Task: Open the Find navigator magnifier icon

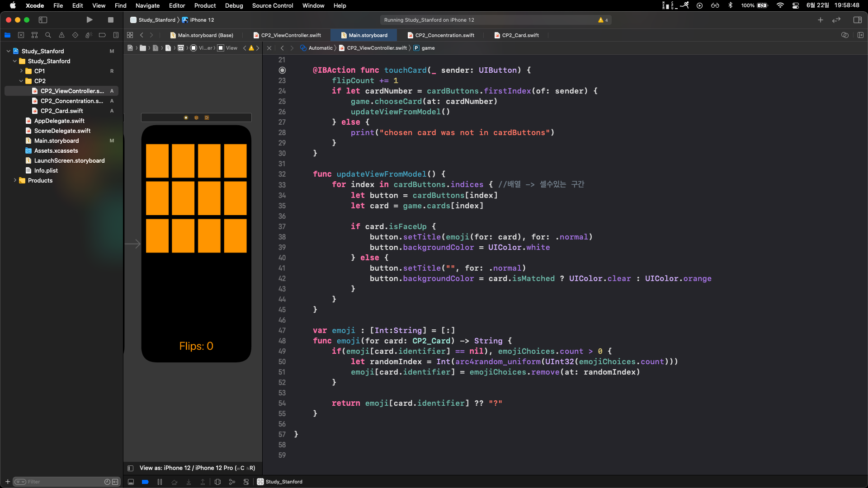Action: coord(48,35)
